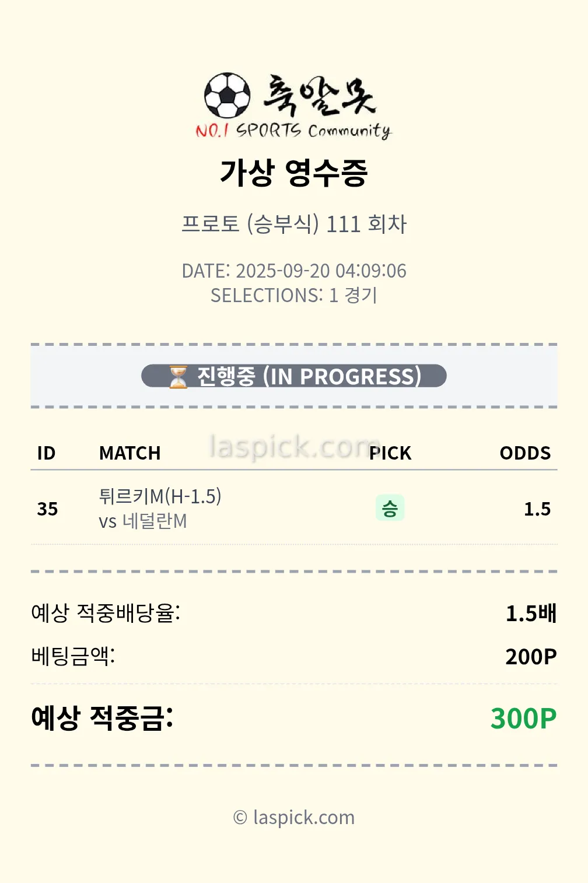Click the ID column header

click(46, 453)
